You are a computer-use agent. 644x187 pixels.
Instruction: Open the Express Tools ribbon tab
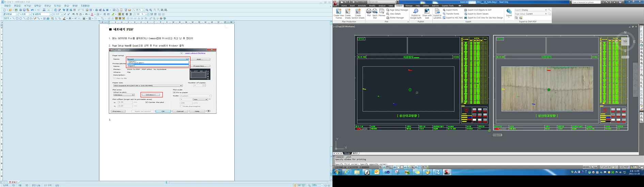[447, 6]
